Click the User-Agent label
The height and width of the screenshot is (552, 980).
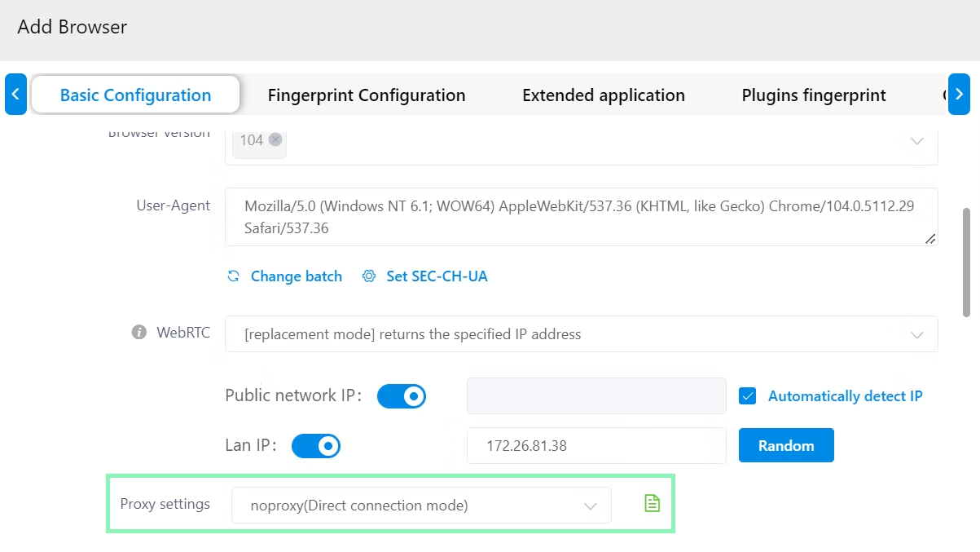point(174,205)
